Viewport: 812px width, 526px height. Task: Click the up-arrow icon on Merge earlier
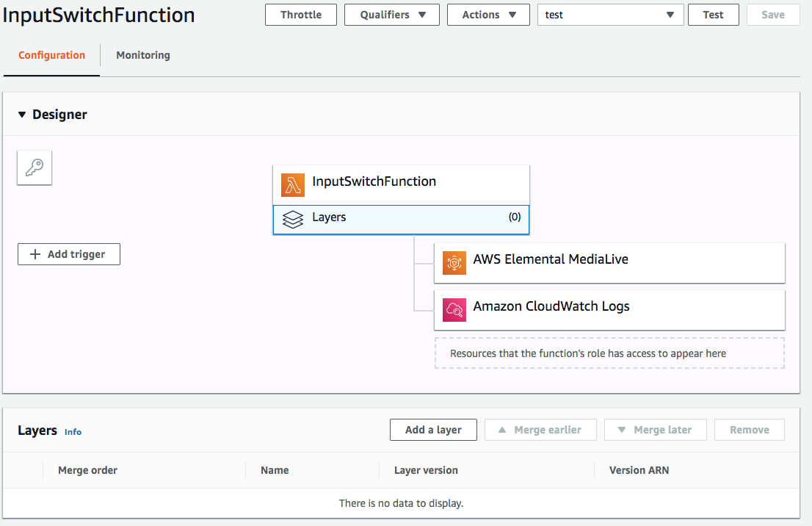(501, 430)
